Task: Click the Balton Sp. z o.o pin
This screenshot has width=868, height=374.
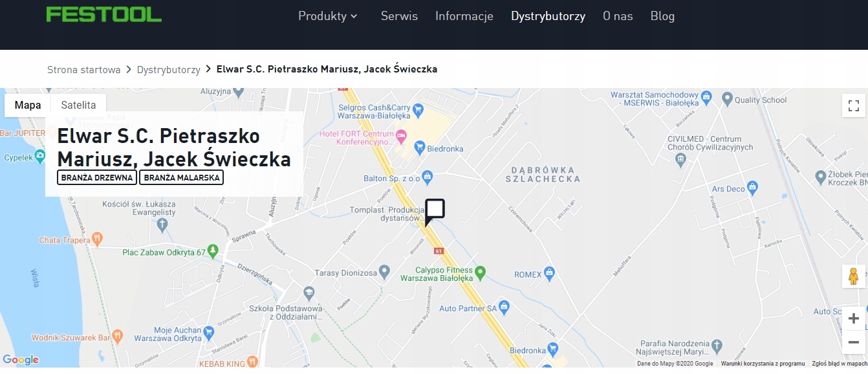Action: point(427,177)
